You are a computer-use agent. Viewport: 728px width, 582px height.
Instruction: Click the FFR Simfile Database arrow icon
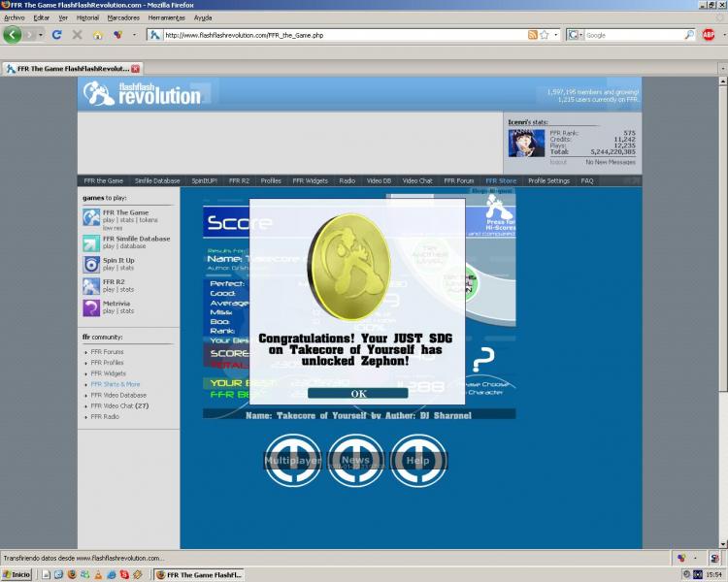[x=90, y=242]
